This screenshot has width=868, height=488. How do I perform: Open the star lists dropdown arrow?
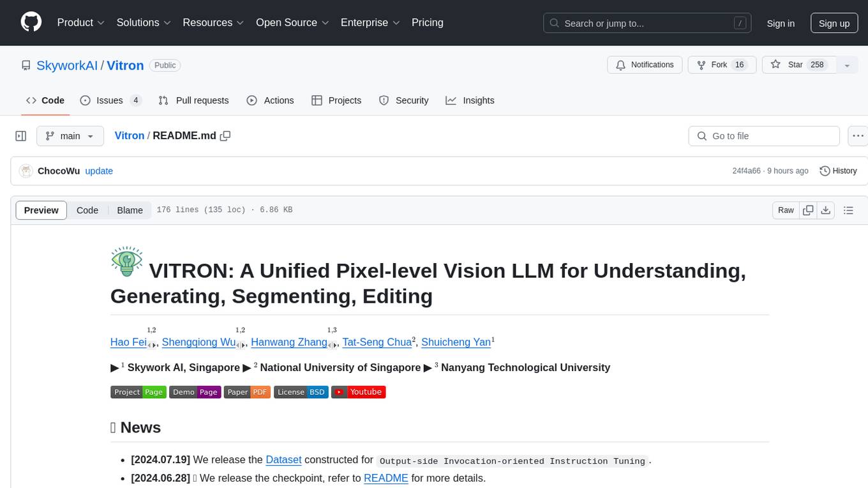(847, 65)
